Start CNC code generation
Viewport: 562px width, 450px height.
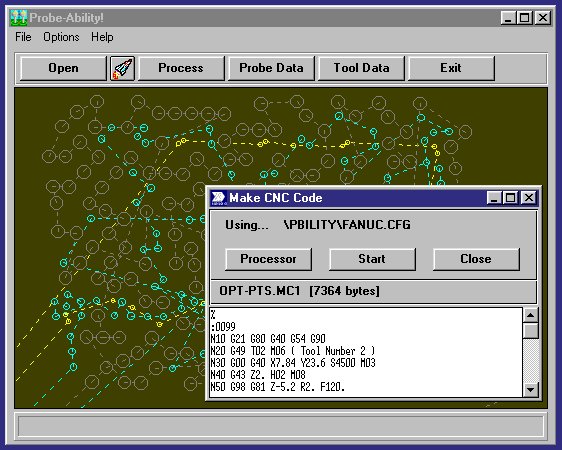[372, 259]
